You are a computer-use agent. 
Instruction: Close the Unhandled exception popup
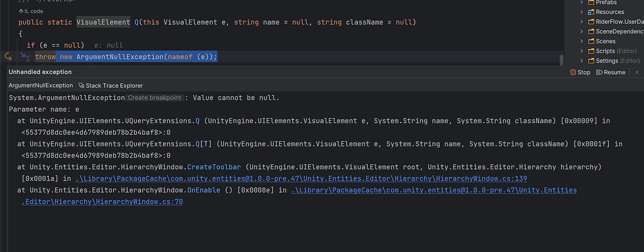click(636, 72)
